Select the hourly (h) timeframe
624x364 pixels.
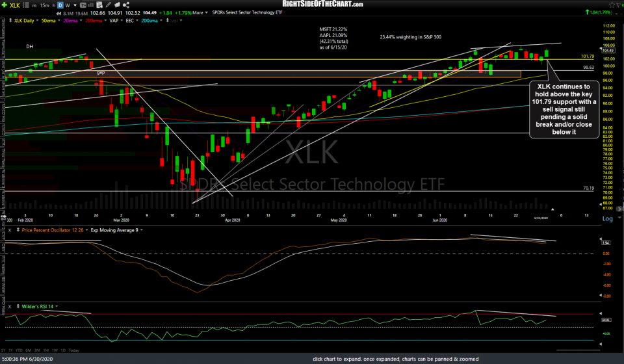click(x=54, y=5)
